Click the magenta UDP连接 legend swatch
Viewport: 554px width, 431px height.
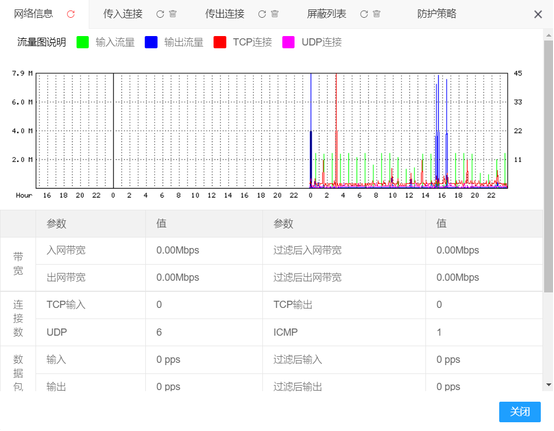point(288,42)
